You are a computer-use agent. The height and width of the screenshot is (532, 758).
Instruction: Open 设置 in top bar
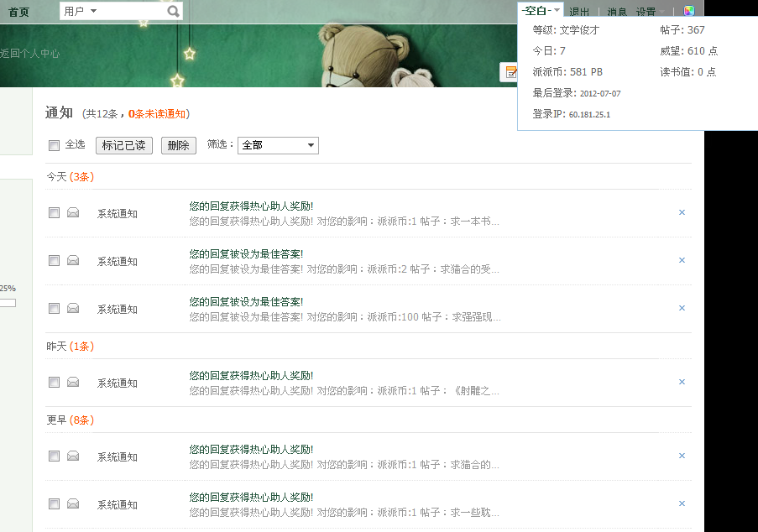(646, 12)
